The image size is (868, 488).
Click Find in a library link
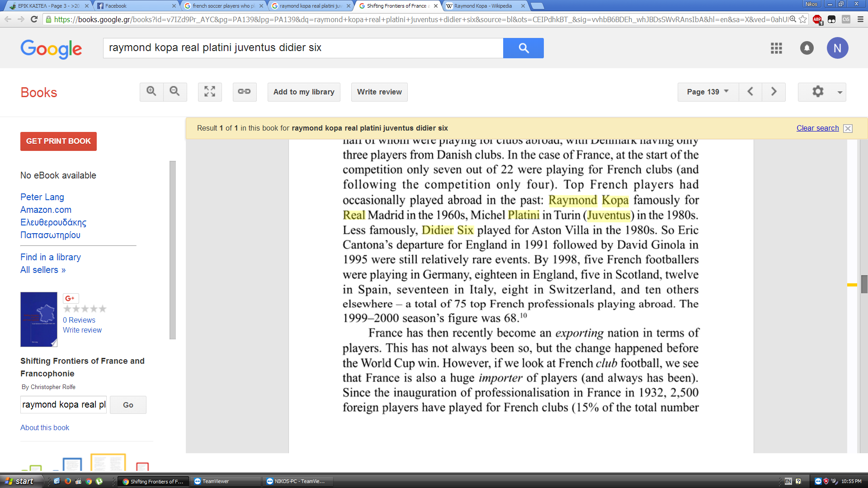click(x=51, y=257)
